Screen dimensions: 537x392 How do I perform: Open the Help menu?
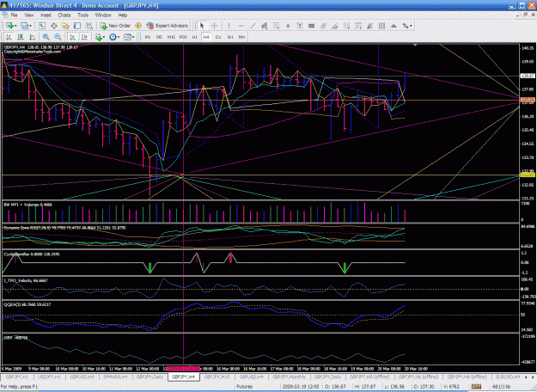click(123, 15)
